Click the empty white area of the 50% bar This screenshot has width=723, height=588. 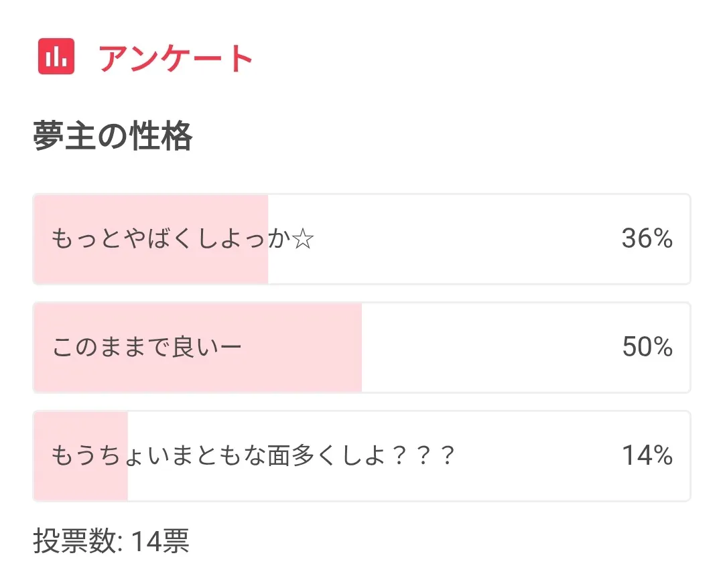point(489,347)
